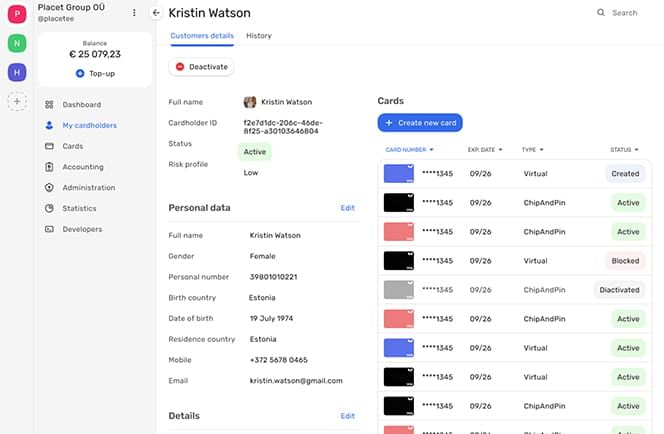This screenshot has width=664, height=434.
Task: Add a new workspace with plus circle
Action: click(x=17, y=102)
